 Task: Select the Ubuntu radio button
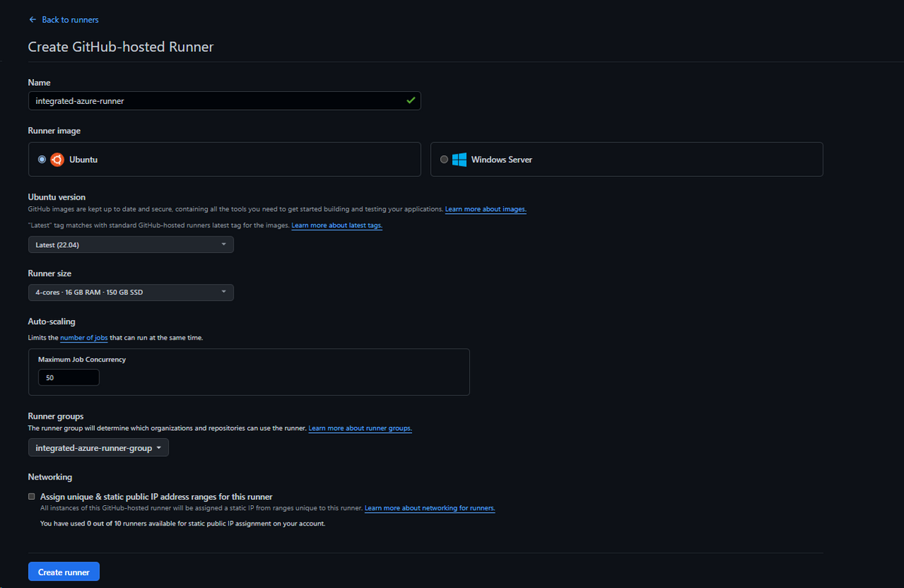point(41,160)
